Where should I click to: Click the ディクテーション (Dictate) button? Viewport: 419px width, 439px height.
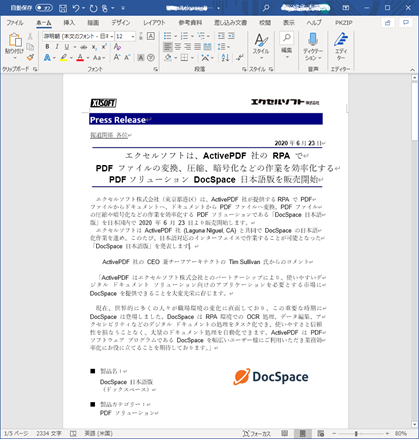313,47
